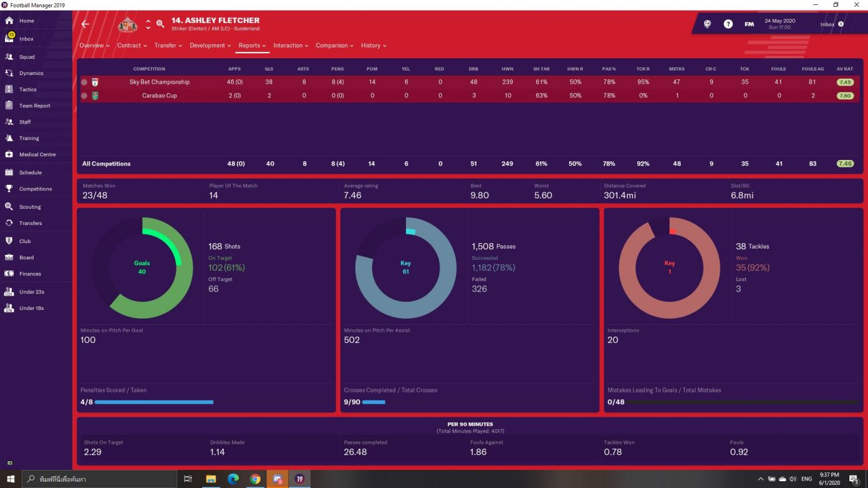Viewport: 868px width, 488px height.
Task: Expand the Comparison dropdown menu
Action: point(335,45)
